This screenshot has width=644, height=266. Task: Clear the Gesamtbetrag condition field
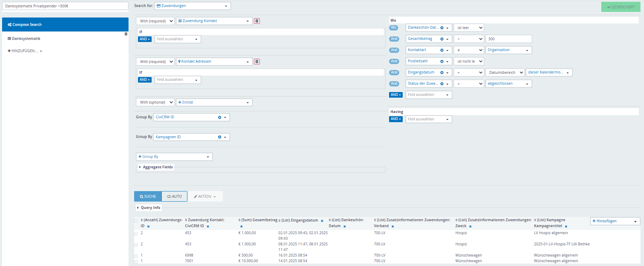[442, 39]
